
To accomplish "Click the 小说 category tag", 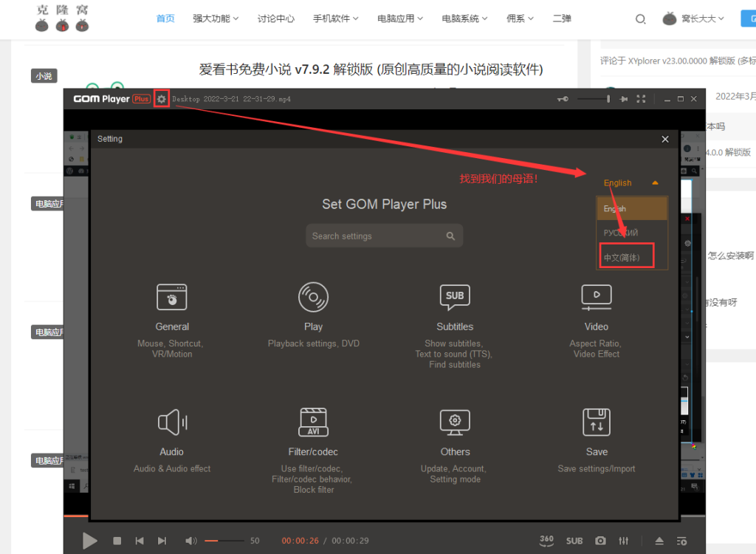I will pyautogui.click(x=44, y=76).
